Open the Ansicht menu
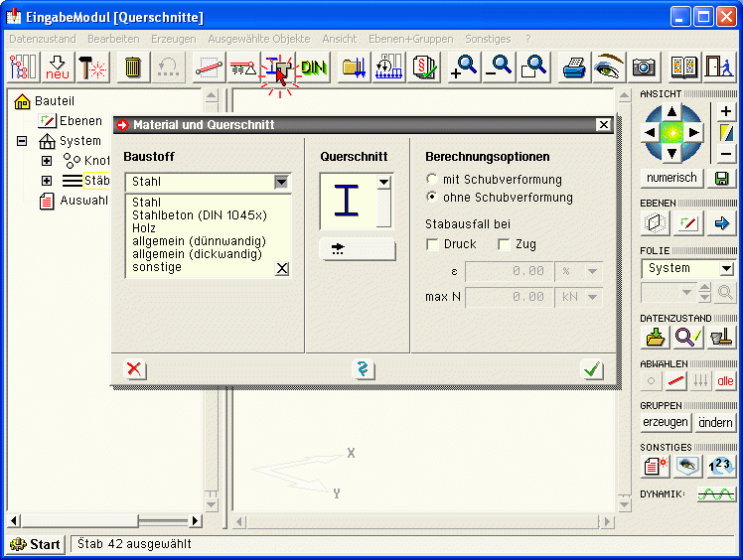This screenshot has width=743, height=560. click(x=339, y=39)
